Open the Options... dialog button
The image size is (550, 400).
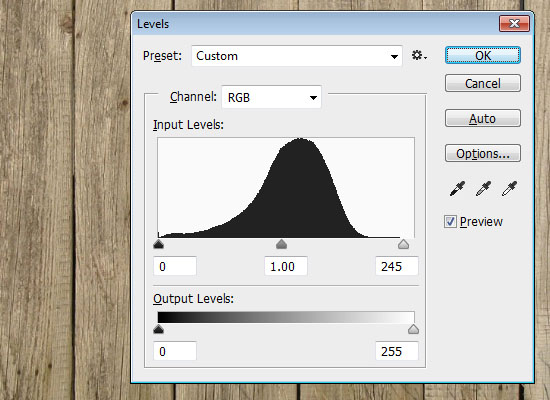pos(483,153)
